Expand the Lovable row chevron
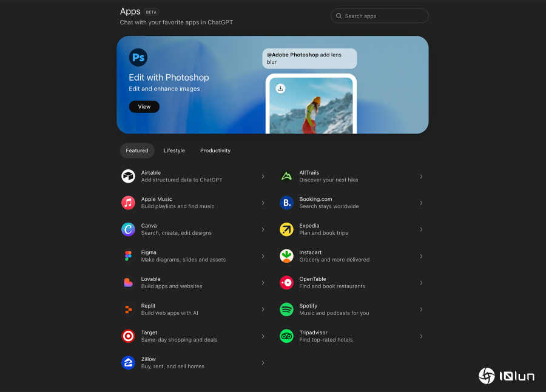Viewport: 546px width, 392px height. point(263,283)
